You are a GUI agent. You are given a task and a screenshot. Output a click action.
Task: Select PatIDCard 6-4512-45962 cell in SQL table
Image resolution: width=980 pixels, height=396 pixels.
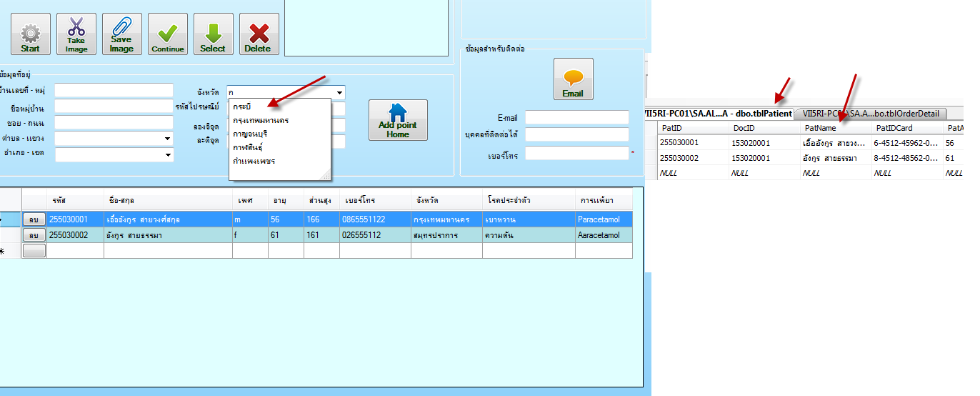tap(907, 143)
